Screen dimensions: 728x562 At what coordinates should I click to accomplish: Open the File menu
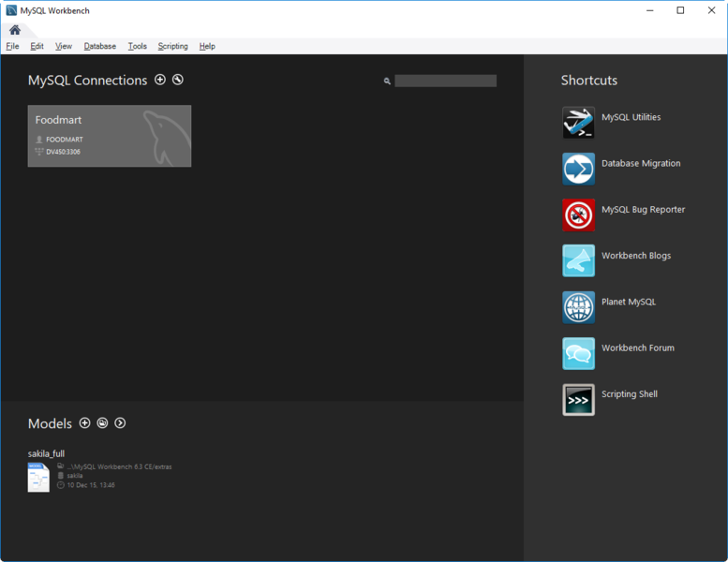tap(12, 46)
